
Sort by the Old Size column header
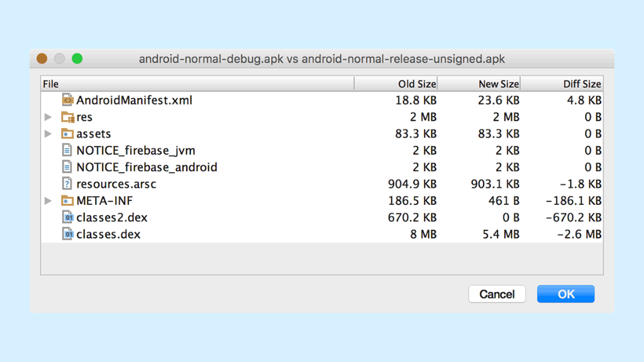pyautogui.click(x=396, y=84)
